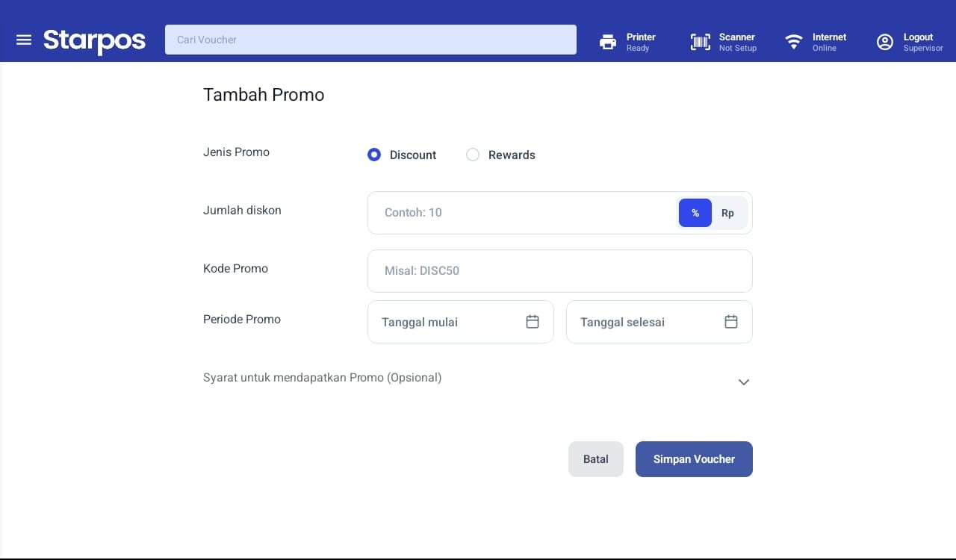The height and width of the screenshot is (560, 956).
Task: Click the Tambah Promo heading
Action: [x=264, y=95]
